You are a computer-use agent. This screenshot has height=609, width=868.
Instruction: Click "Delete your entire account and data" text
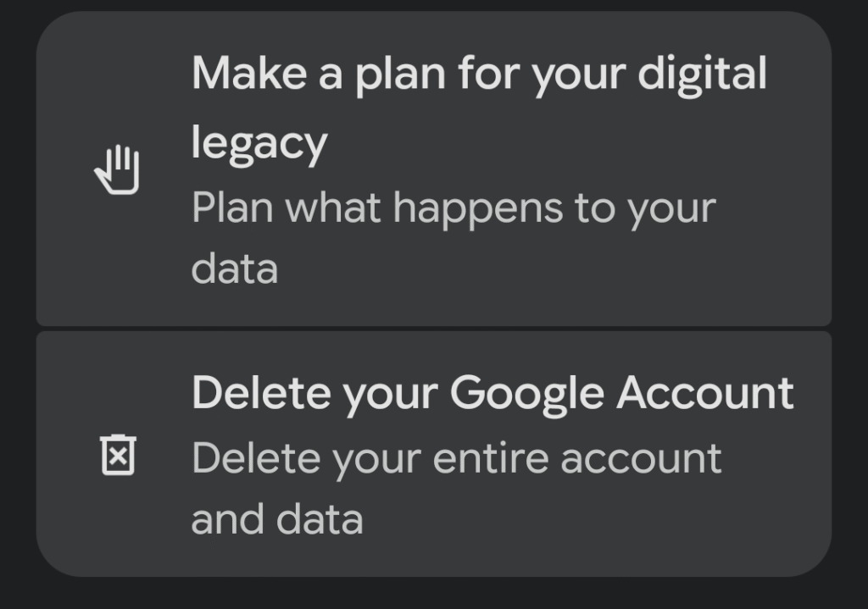click(x=456, y=488)
